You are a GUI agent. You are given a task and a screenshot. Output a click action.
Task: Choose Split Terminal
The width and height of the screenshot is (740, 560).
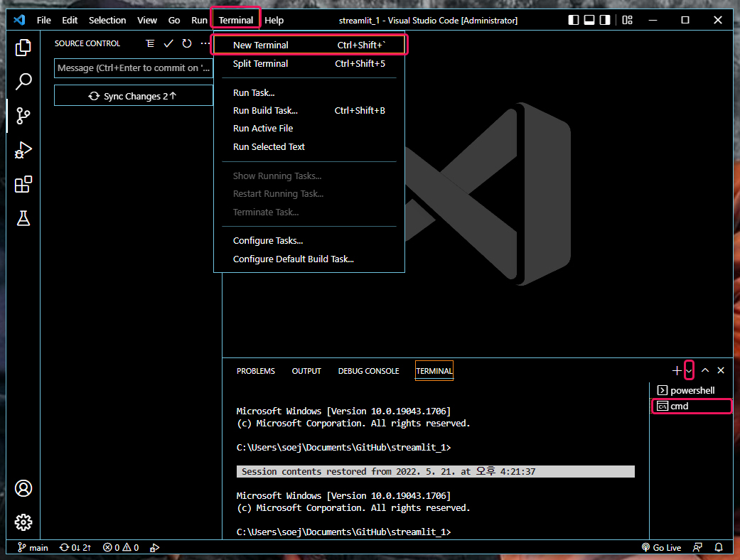pos(309,64)
